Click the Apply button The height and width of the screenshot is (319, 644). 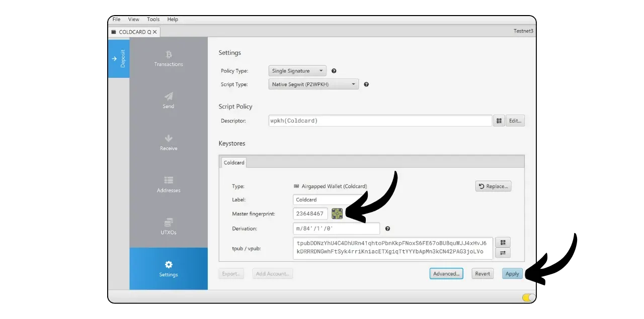(512, 274)
